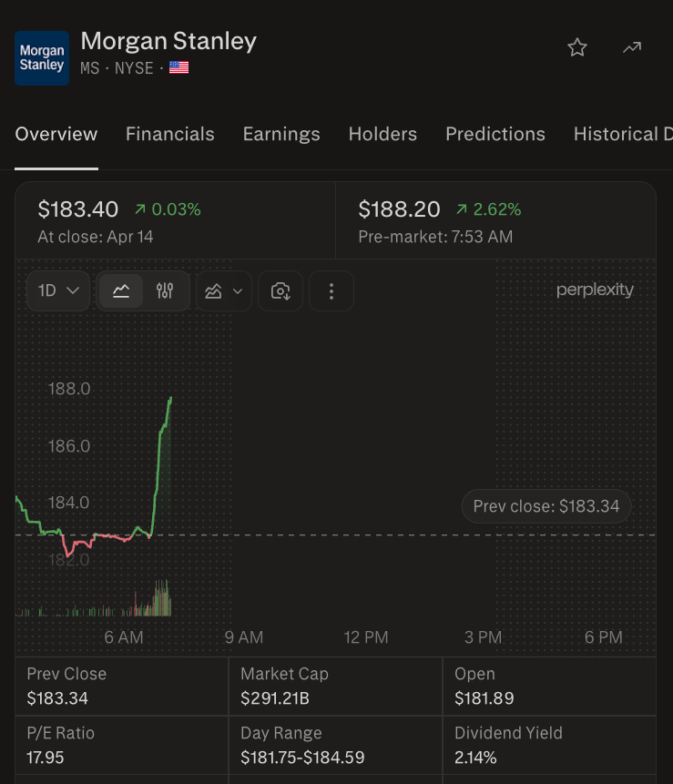Open the Holders tab

coord(383,134)
